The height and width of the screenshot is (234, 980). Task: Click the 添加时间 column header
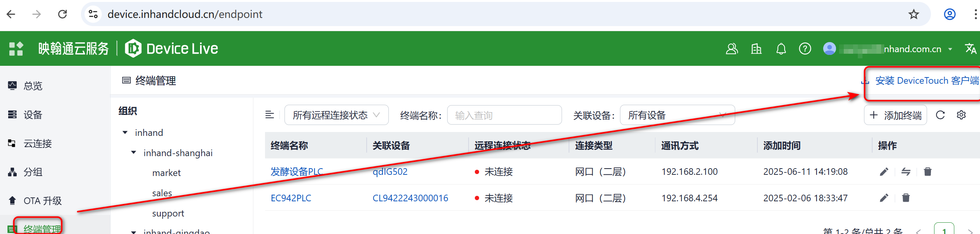(782, 146)
